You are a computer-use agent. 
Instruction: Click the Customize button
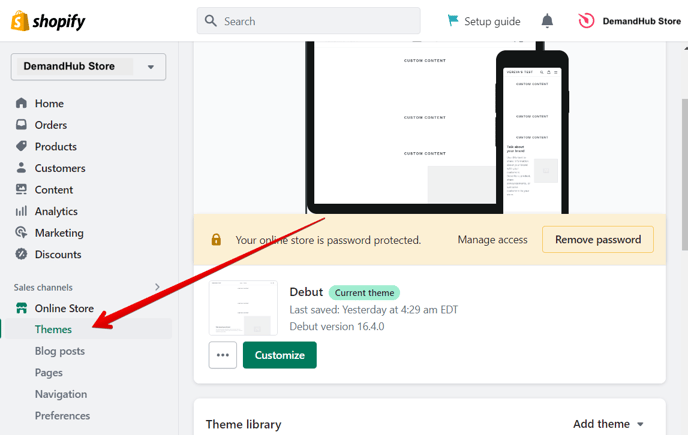click(280, 355)
